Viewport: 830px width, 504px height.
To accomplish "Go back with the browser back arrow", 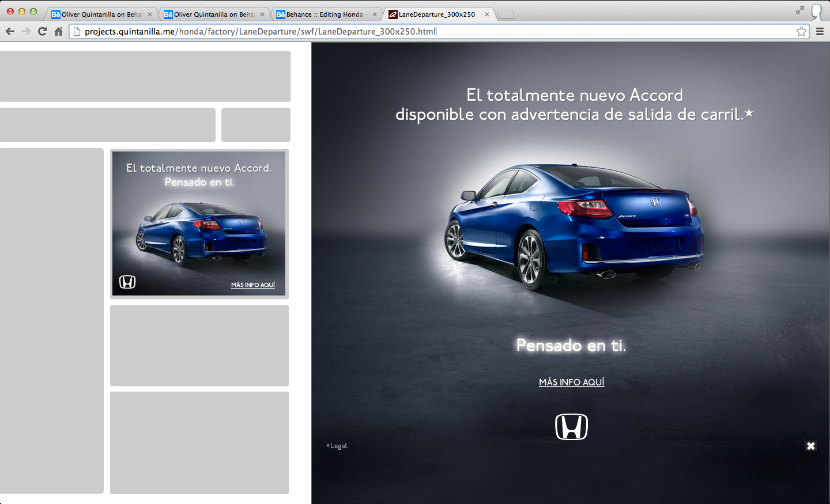I will 10,31.
